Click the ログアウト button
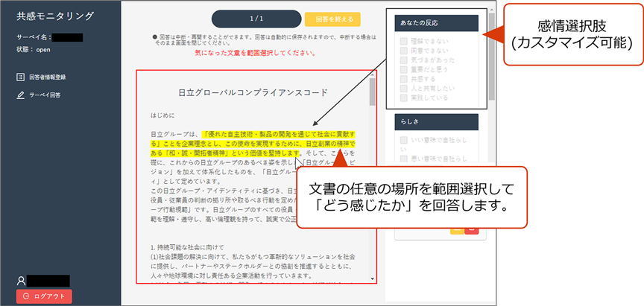 44,296
